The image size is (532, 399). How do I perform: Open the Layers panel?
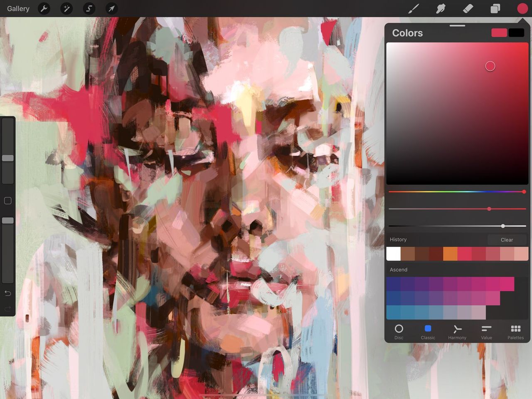point(495,8)
